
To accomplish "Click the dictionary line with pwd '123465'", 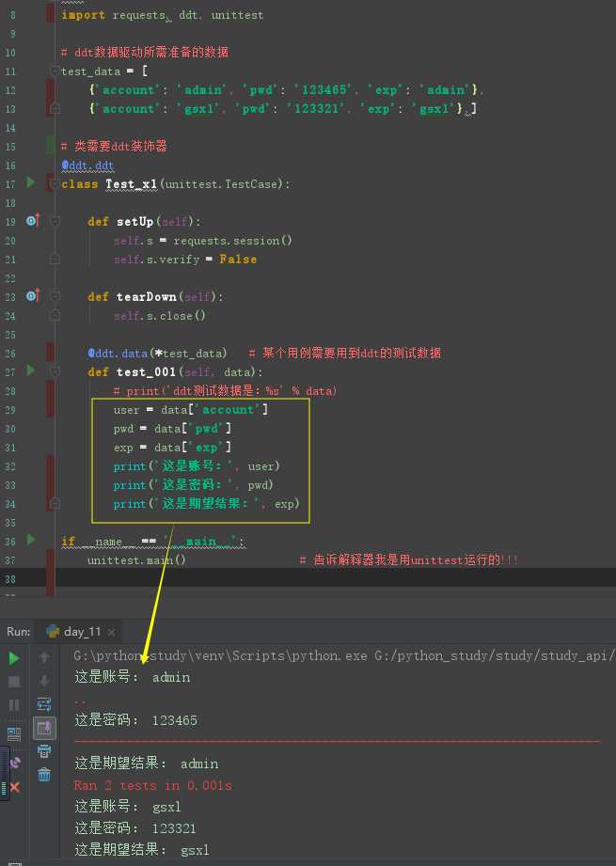I will coord(286,89).
